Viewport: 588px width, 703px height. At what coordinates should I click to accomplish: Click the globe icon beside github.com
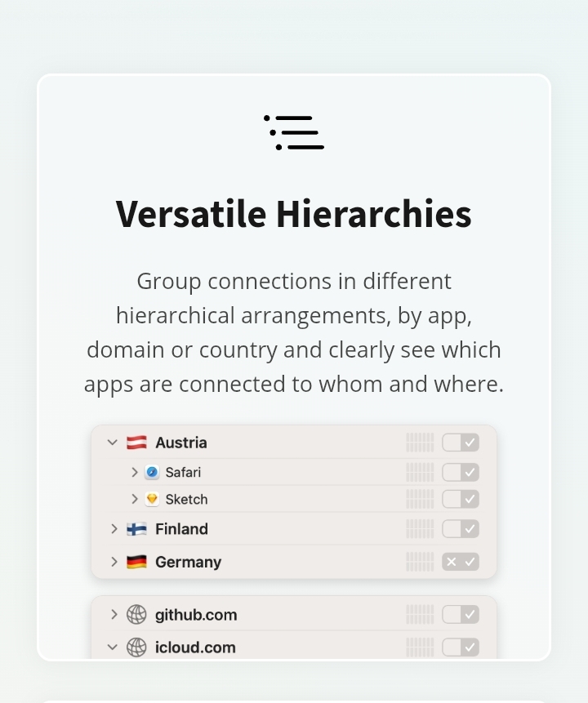click(136, 615)
